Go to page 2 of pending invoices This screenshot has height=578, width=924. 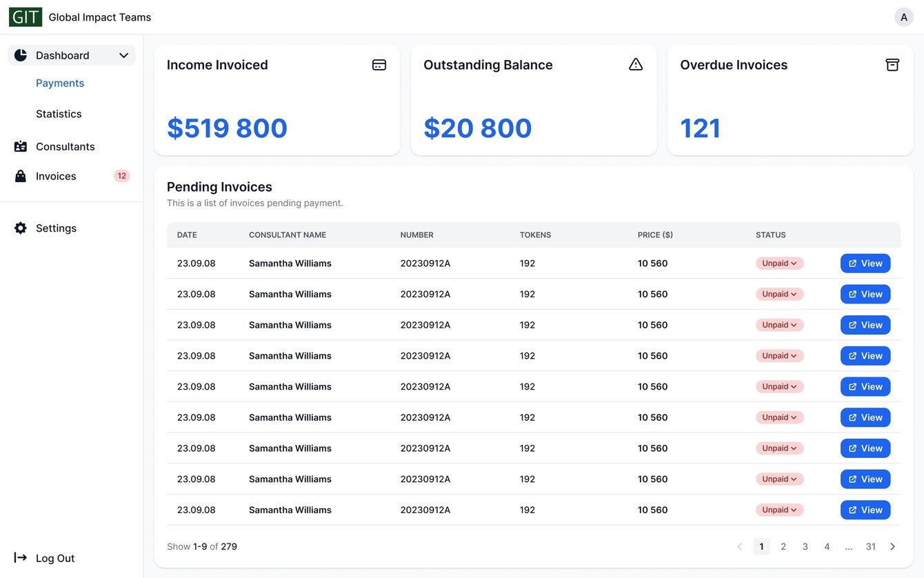tap(783, 547)
